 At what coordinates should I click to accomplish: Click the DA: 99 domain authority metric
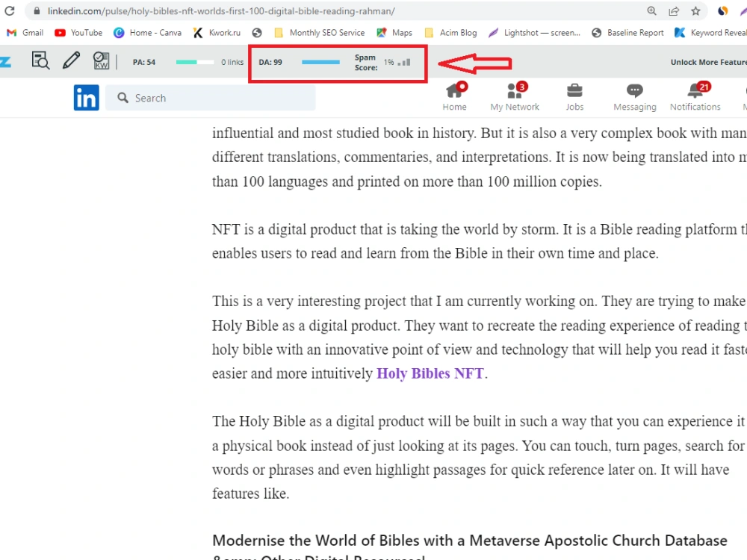270,62
